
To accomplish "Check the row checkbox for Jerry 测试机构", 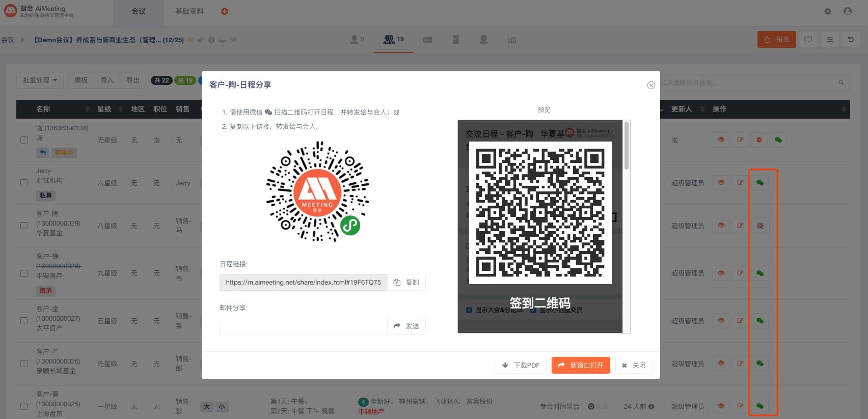I will pos(24,183).
